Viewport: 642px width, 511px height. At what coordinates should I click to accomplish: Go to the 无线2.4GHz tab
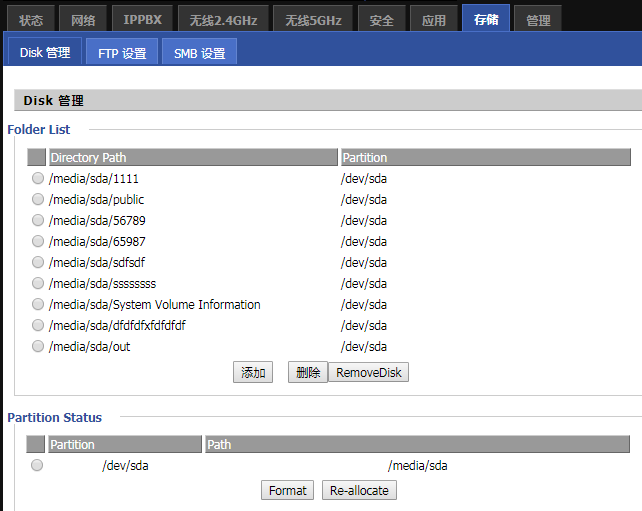pos(223,19)
